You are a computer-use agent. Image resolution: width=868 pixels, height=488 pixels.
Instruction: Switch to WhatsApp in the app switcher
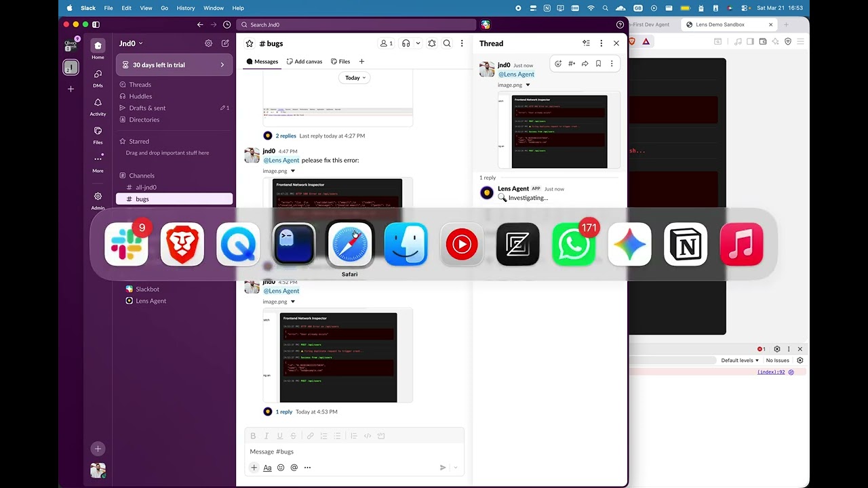click(574, 244)
